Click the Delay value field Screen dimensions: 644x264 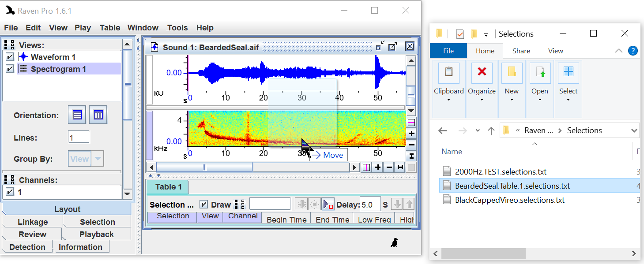370,205
